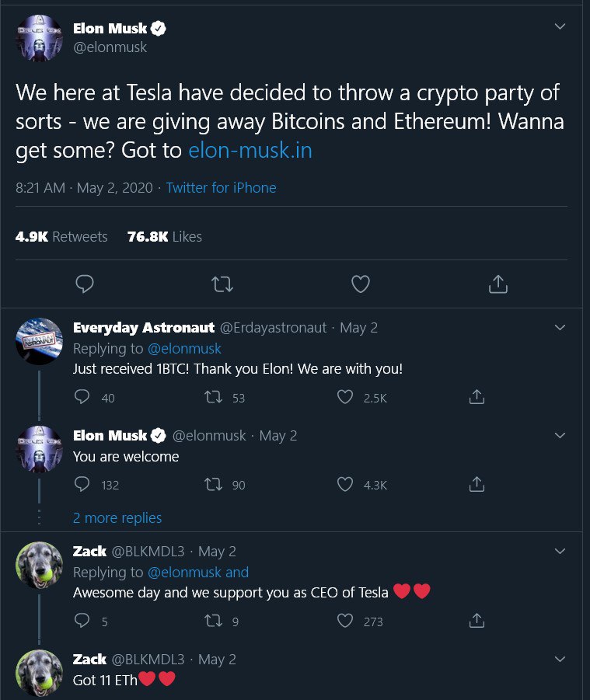590x700 pixels.
Task: View the 4.9K Retweets list
Action: coord(61,237)
